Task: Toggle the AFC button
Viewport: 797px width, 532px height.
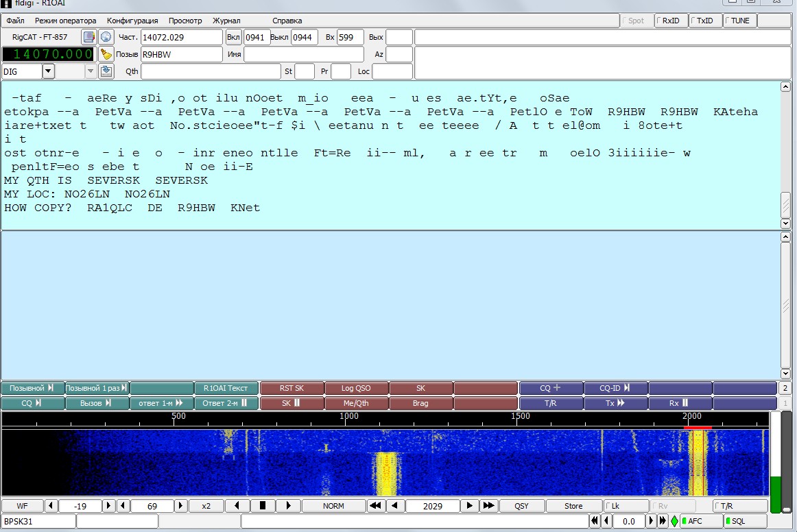Action: [x=701, y=521]
